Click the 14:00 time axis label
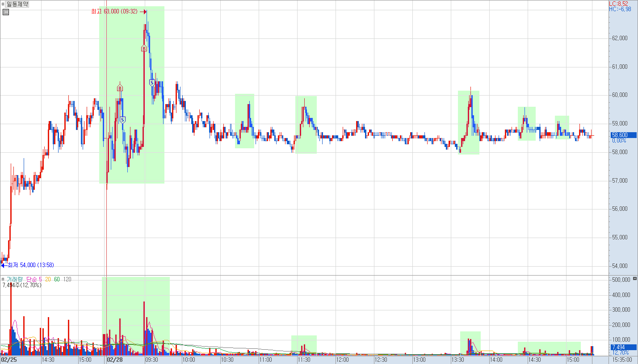This screenshot has width=638, height=364. pos(496,360)
